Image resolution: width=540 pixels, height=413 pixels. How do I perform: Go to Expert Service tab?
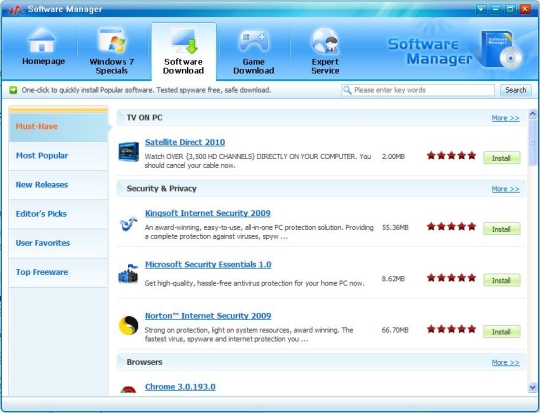pos(325,51)
